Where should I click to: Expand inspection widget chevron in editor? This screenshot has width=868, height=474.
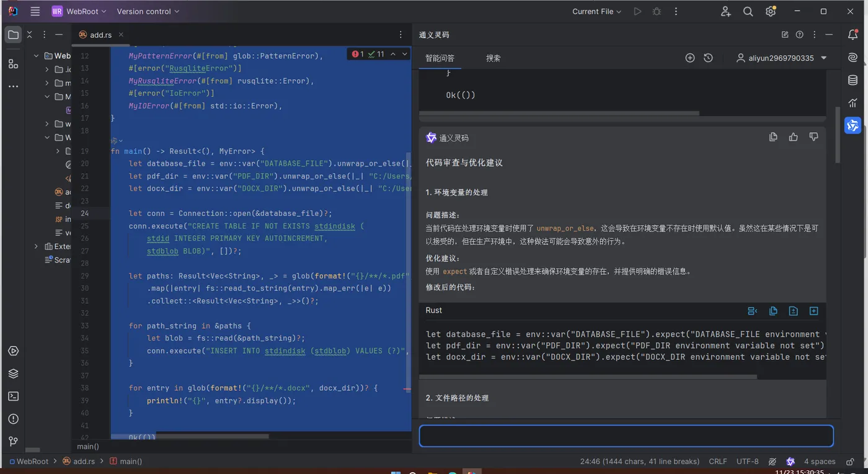pos(405,54)
